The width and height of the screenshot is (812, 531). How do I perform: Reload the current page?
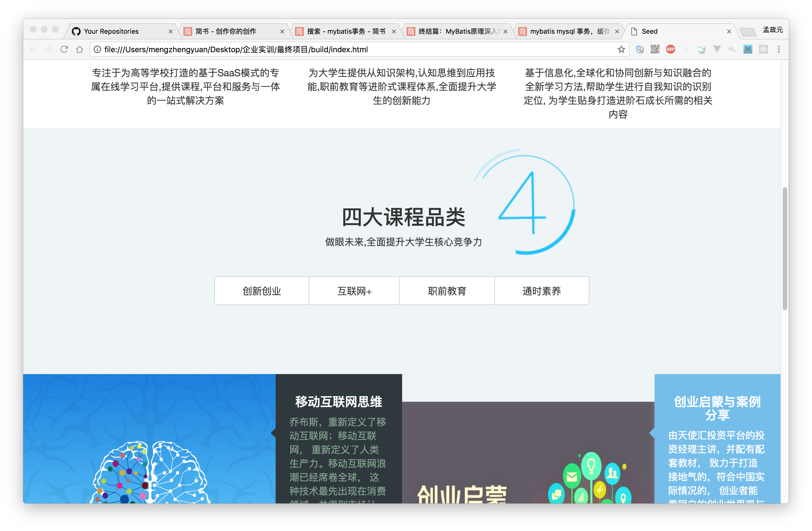64,49
